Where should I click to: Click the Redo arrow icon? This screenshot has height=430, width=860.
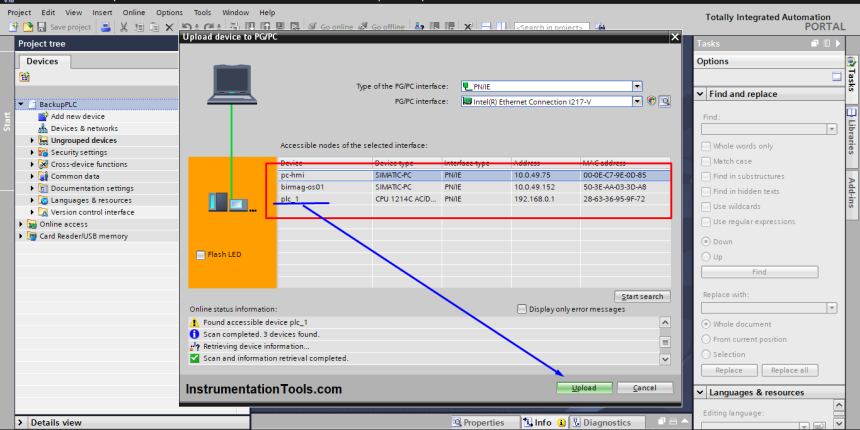(x=208, y=26)
